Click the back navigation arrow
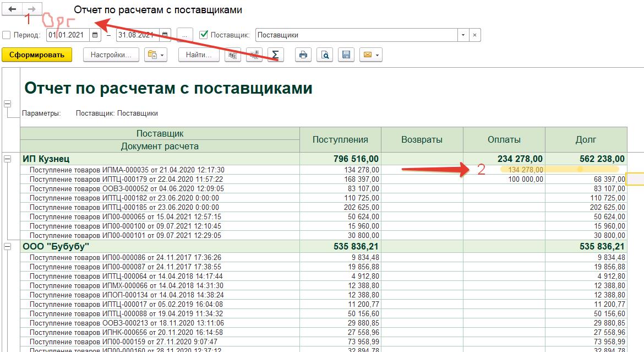 pos(12,9)
